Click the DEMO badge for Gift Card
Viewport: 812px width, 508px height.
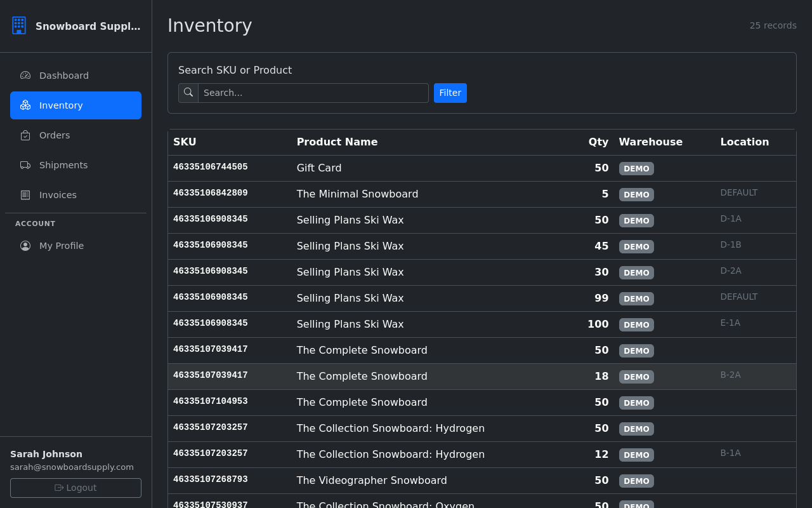coord(636,168)
